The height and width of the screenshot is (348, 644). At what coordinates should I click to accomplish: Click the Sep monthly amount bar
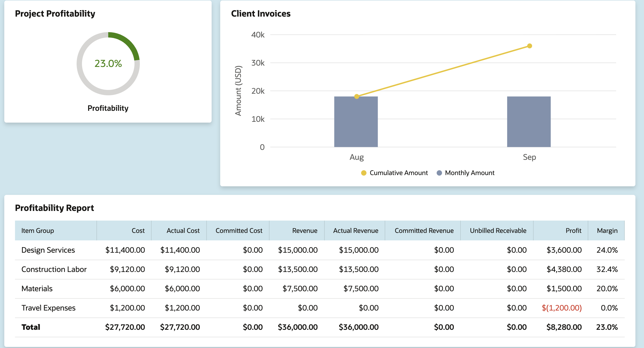coord(529,122)
